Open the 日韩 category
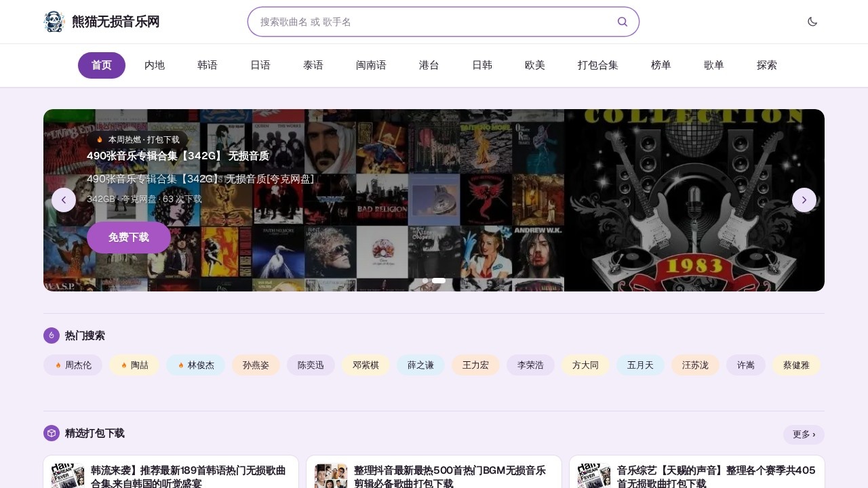868x488 pixels. coord(482,65)
